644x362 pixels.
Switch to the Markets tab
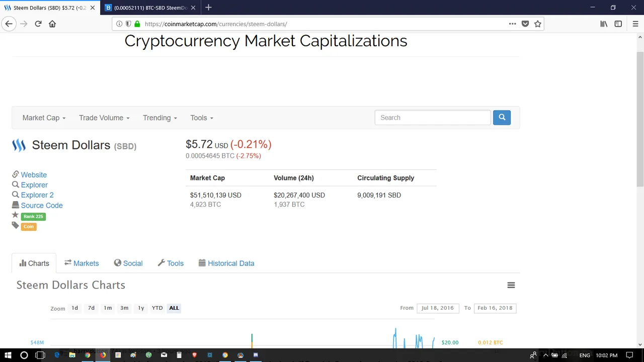tap(82, 263)
